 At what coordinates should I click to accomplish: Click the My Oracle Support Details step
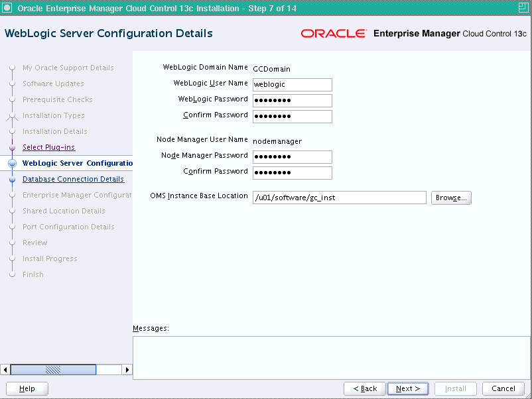pos(68,68)
